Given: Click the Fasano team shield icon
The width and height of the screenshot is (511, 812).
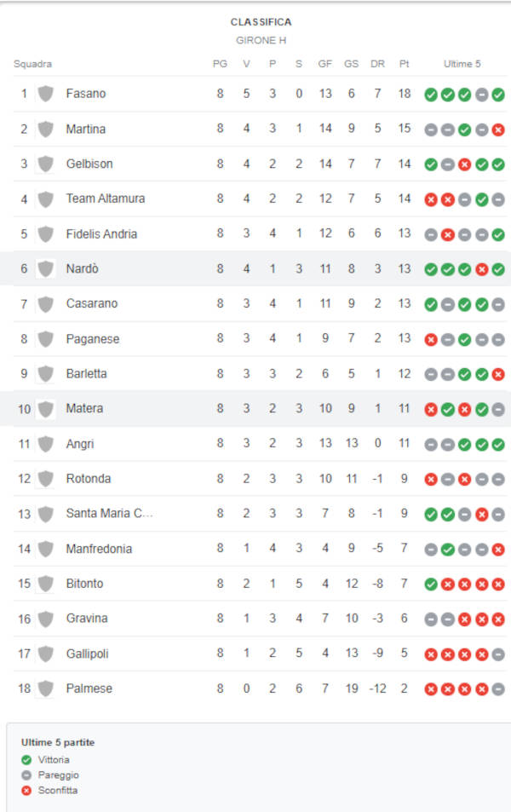Looking at the screenshot, I should 45,94.
